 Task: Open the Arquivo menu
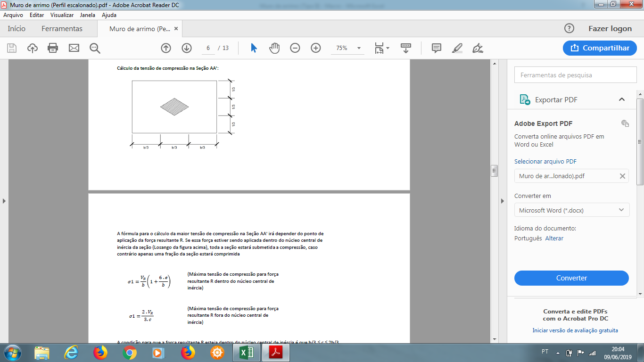[13, 15]
